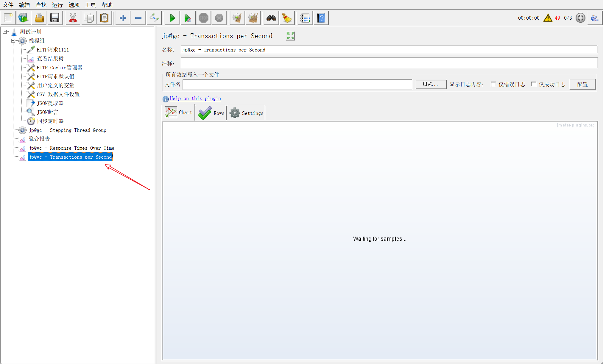Select HTTP请求1111 in the tree

click(53, 50)
